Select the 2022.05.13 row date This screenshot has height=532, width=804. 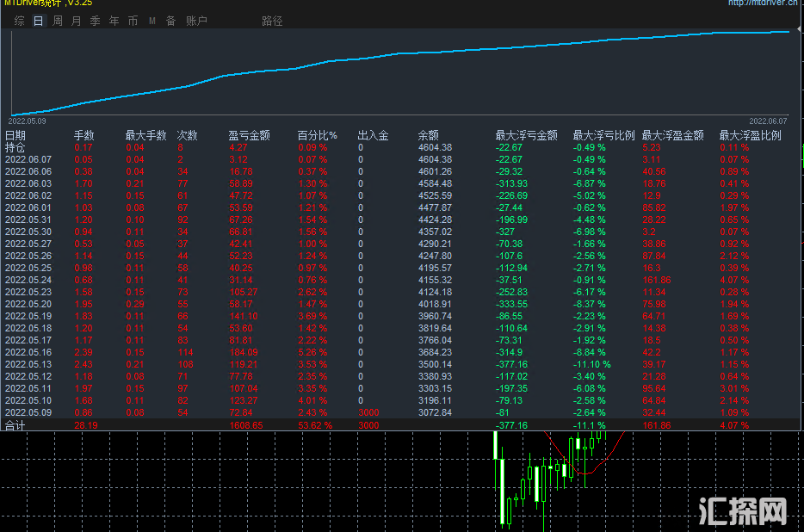(28, 364)
